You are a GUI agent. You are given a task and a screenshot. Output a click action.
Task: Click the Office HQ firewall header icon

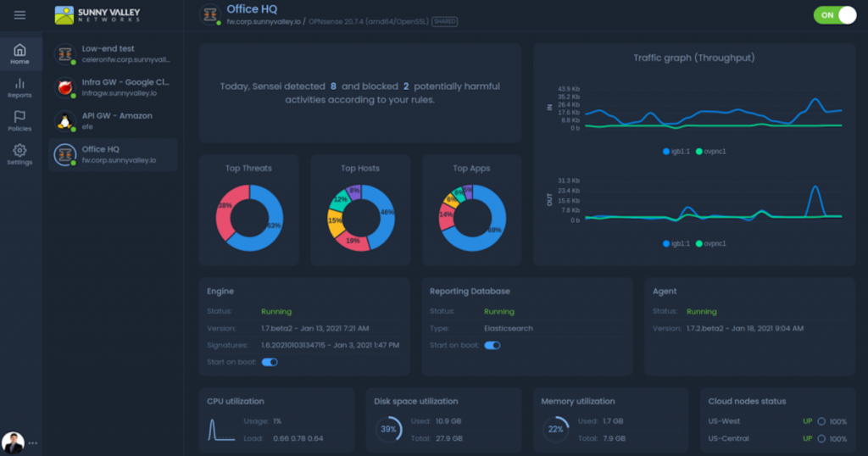click(x=209, y=15)
